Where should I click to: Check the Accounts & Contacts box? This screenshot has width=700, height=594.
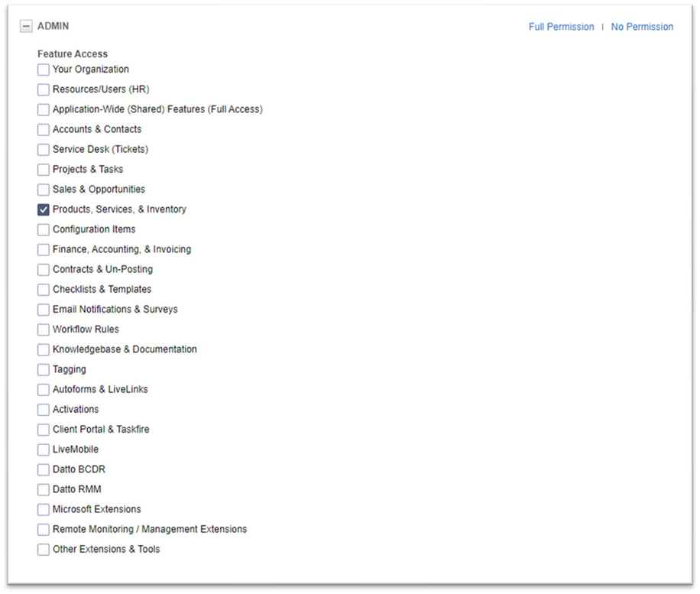pos(43,129)
